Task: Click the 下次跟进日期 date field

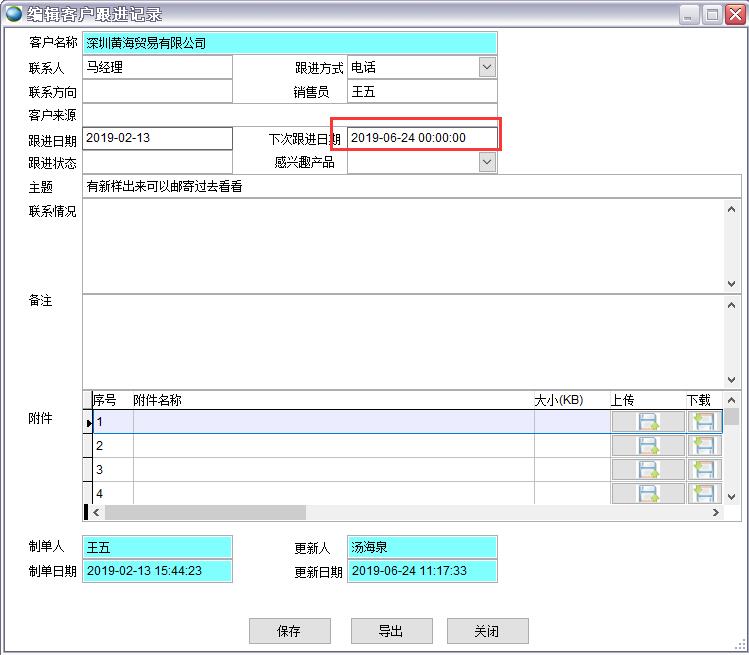Action: 421,138
